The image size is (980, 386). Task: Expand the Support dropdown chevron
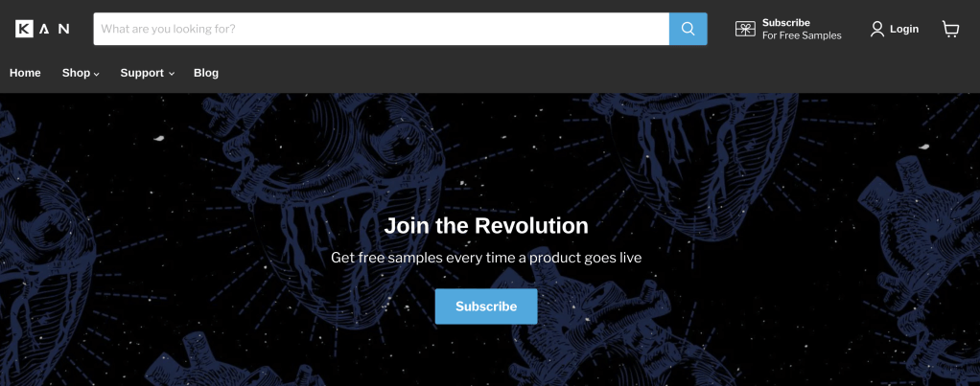tap(172, 74)
